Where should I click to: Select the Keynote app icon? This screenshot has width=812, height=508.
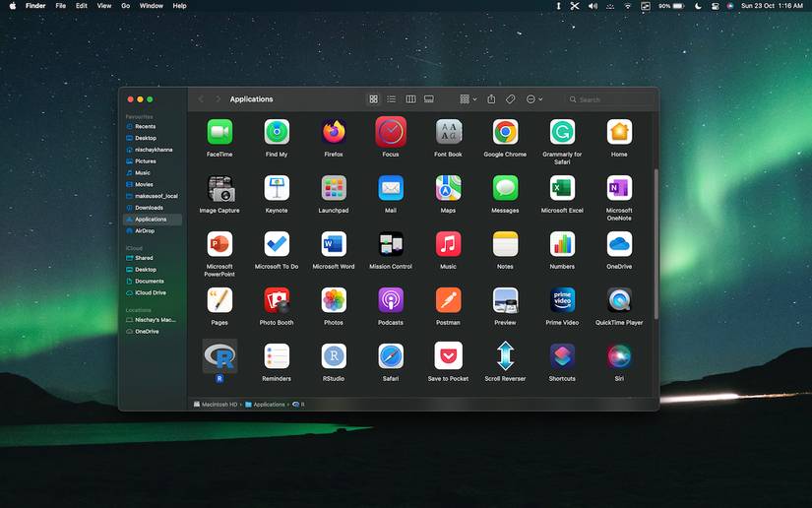[x=277, y=188]
